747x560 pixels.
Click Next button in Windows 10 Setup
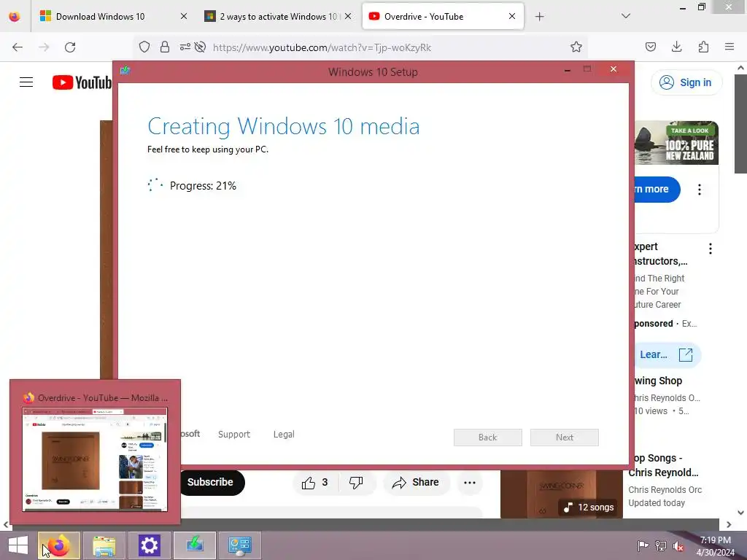tap(565, 437)
